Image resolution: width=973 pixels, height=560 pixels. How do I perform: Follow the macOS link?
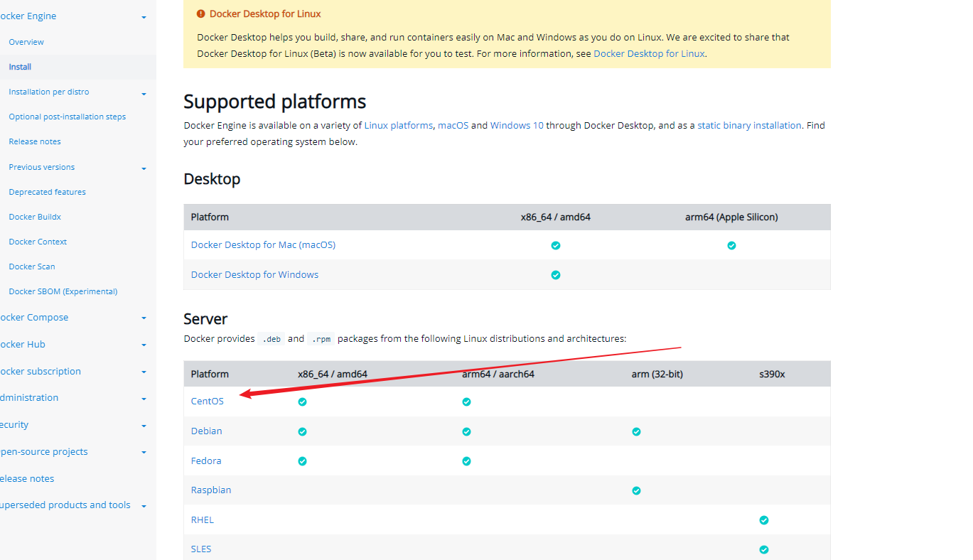click(453, 125)
